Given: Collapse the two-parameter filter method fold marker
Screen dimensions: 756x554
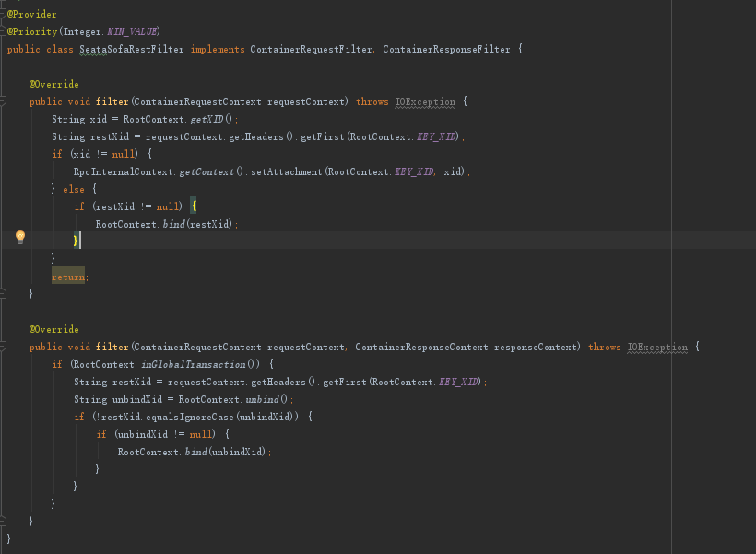Looking at the screenshot, I should click(3, 347).
